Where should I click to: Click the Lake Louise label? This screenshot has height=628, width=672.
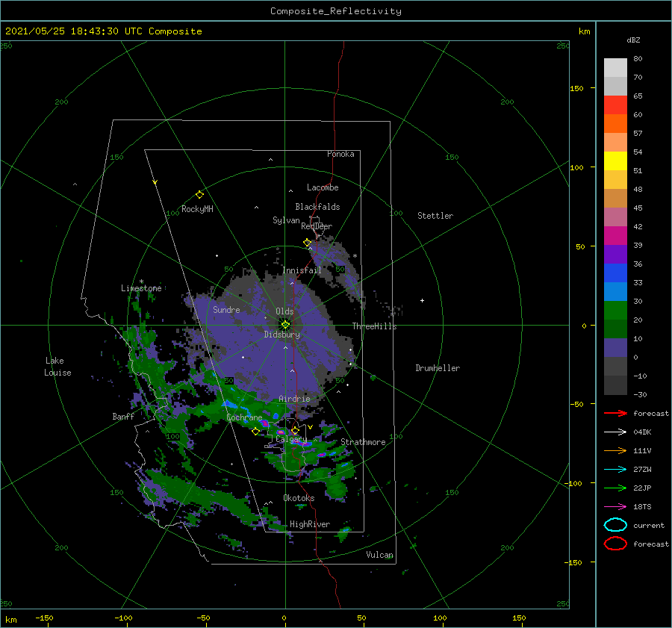point(57,367)
